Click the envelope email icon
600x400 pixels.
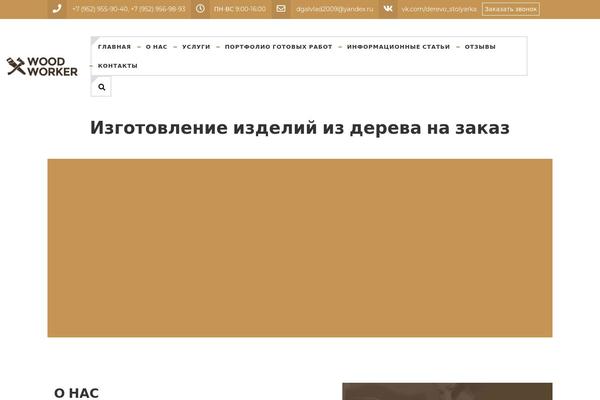click(281, 9)
